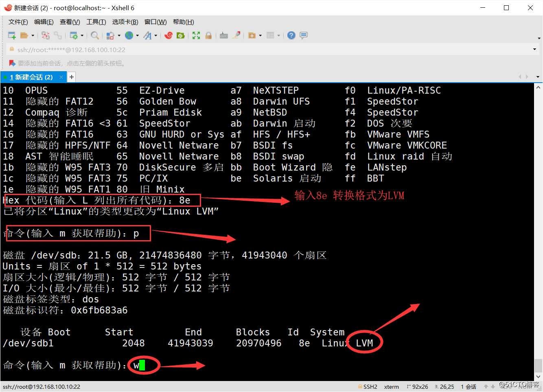
Task: Click the status bar ssh://root@192.168.100.10:22 text
Action: [42, 387]
